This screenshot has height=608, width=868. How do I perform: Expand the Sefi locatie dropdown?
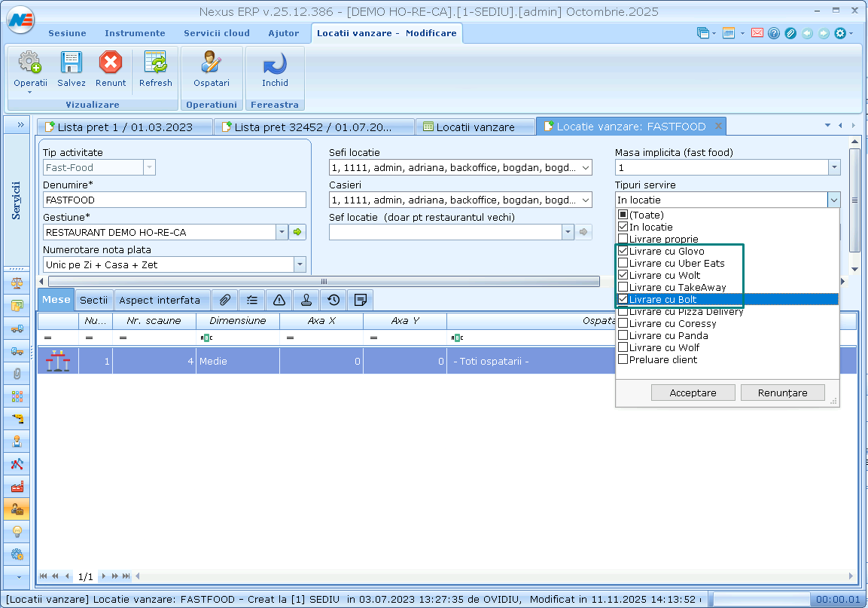pos(585,168)
